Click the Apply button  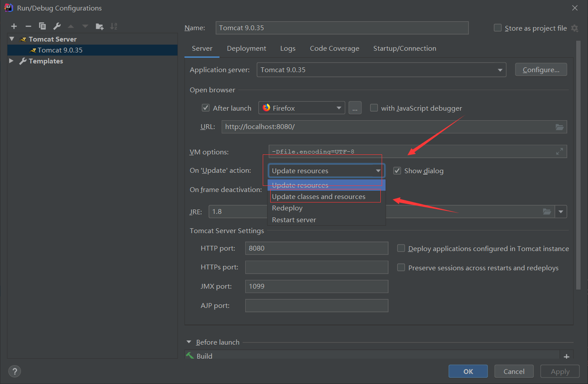[x=560, y=371]
